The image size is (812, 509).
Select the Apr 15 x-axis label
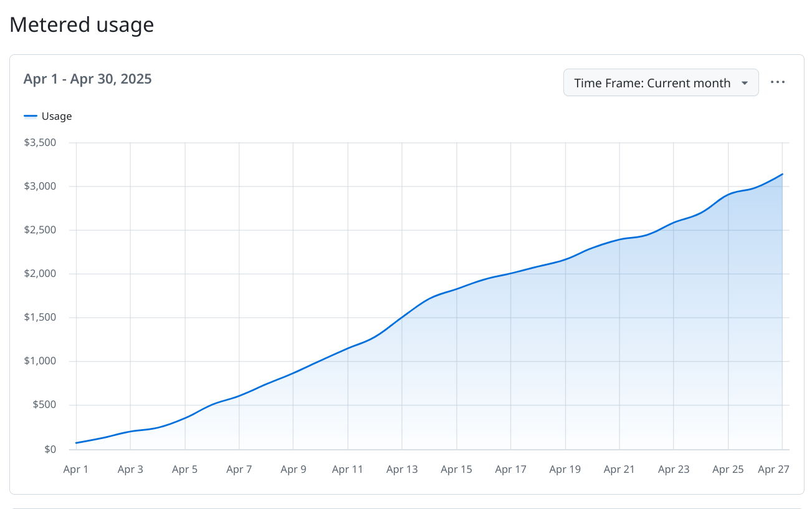click(456, 469)
